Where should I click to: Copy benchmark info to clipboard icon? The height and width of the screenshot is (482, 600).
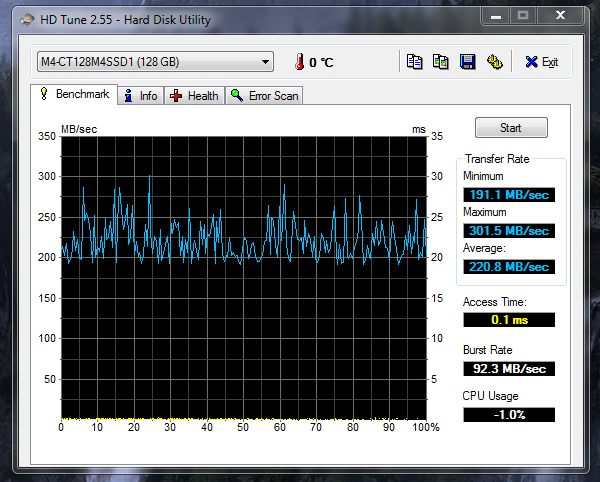click(x=414, y=62)
